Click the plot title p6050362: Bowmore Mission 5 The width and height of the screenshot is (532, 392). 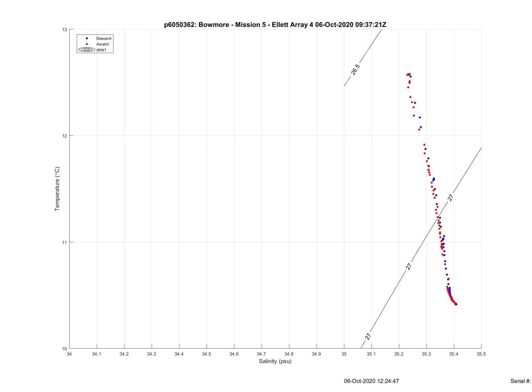[275, 25]
